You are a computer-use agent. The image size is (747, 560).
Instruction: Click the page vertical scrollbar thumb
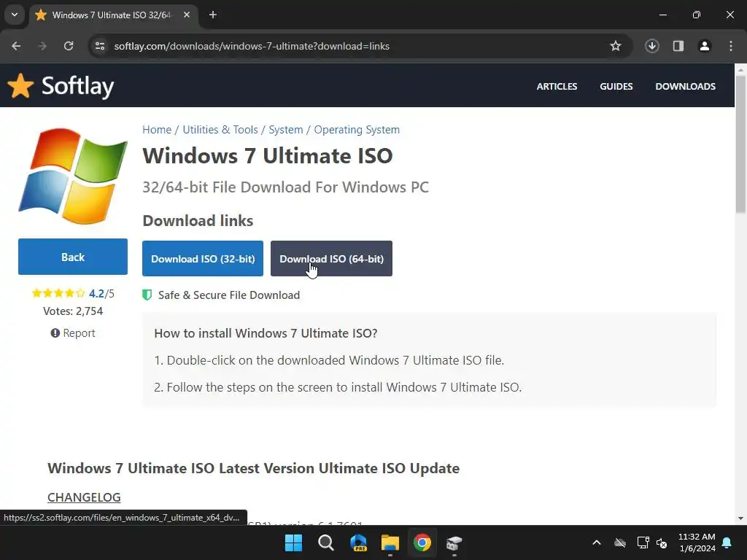pos(740,144)
